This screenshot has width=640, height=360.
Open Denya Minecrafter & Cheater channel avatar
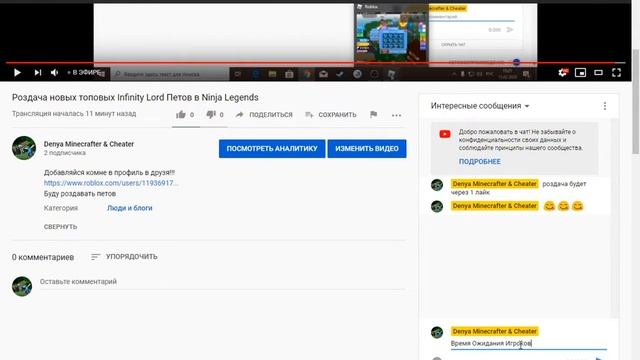pyautogui.click(x=24, y=148)
